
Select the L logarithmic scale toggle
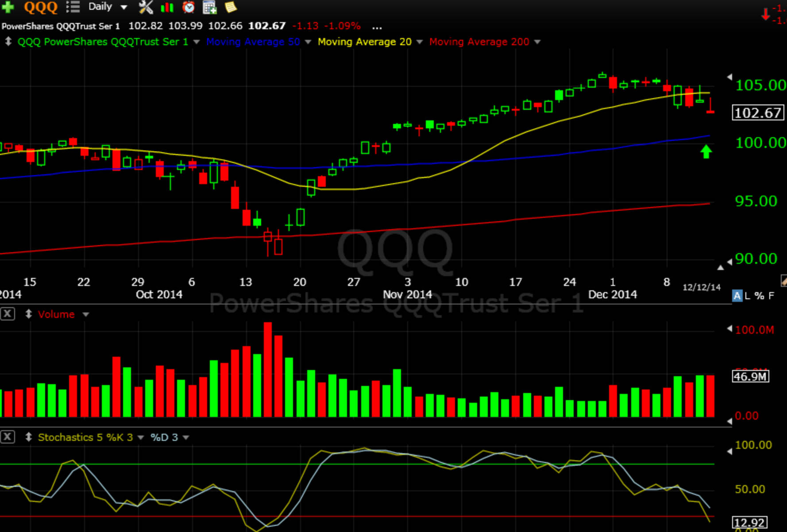point(747,296)
